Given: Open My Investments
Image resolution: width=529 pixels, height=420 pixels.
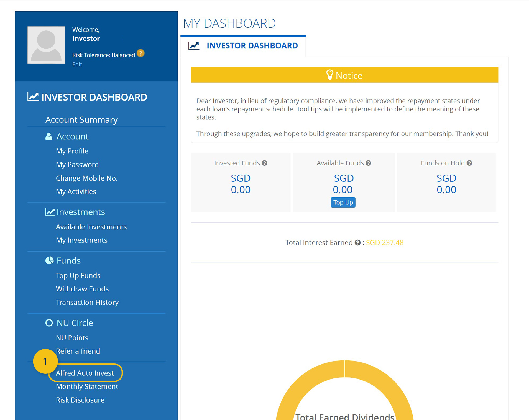Looking at the screenshot, I should 81,240.
